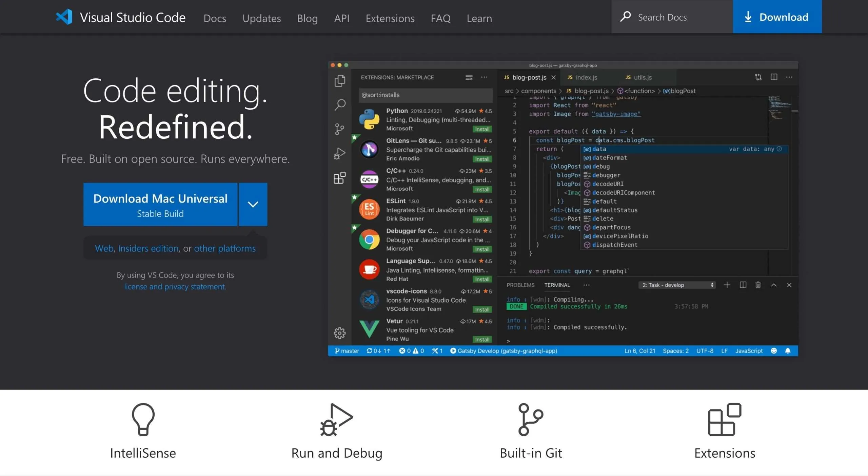This screenshot has width=868, height=476.
Task: Install the ESLint extension
Action: [482, 220]
